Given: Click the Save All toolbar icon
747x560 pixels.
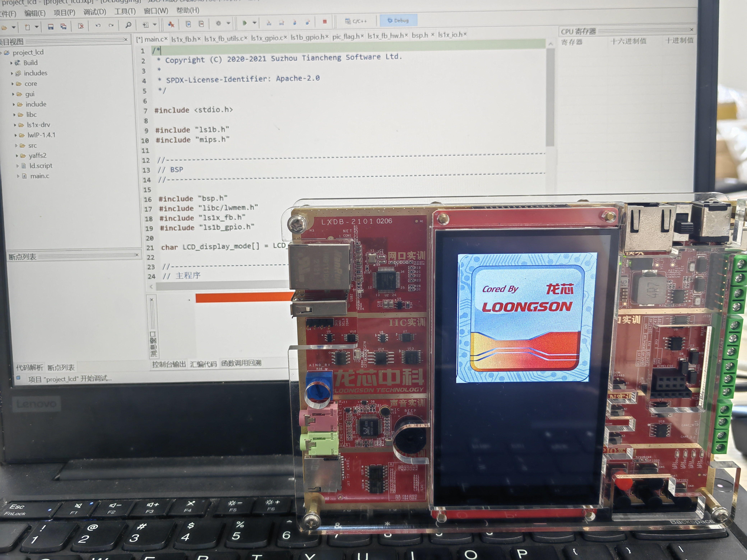Looking at the screenshot, I should point(63,26).
